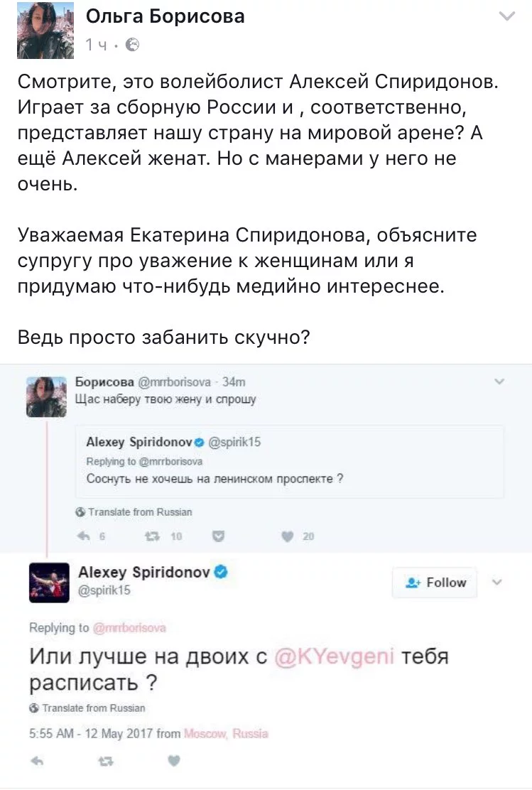Open Ольга Борисова's profile picture

[x=45, y=29]
